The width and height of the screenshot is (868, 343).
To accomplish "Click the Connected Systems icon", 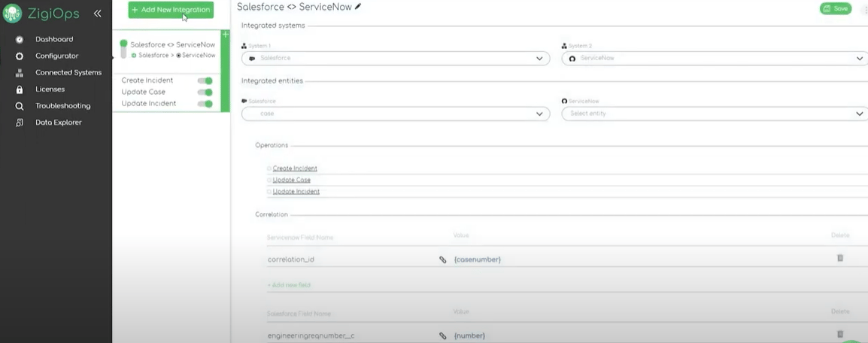I will (x=20, y=72).
